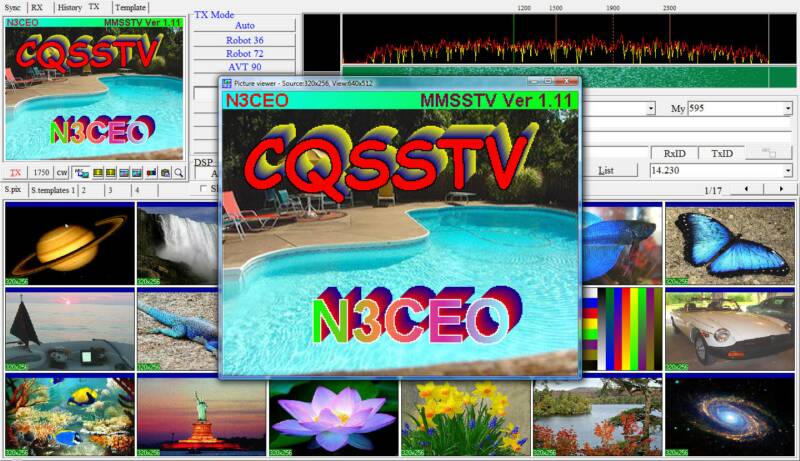This screenshot has width=800, height=461.
Task: Expand the 14.230 frequency dropdown
Action: 788,171
